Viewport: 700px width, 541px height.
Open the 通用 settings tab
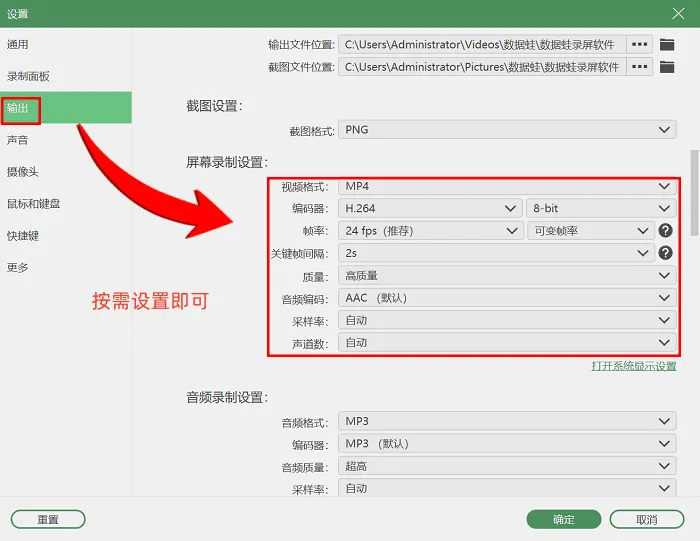[x=66, y=44]
